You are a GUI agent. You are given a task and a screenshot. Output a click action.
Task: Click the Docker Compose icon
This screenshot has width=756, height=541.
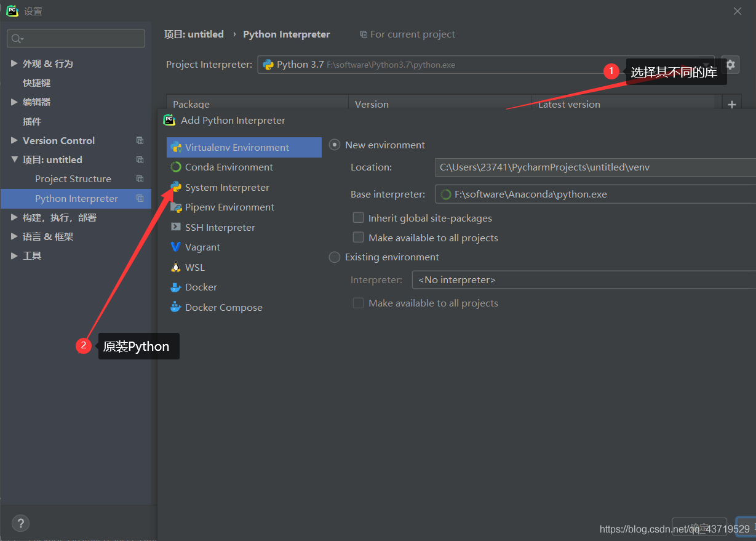click(176, 307)
